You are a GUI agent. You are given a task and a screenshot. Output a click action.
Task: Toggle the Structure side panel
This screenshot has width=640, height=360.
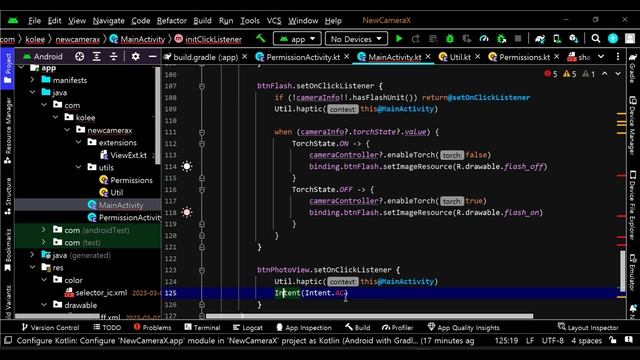(7, 196)
